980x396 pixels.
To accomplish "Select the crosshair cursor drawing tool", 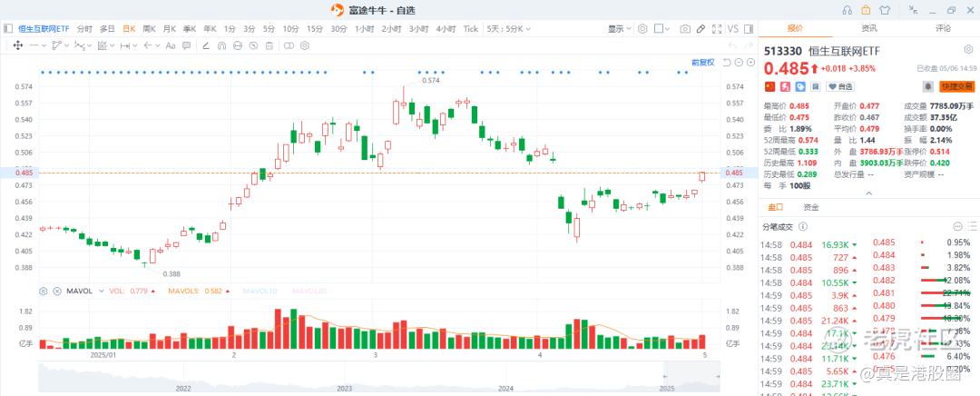I will [x=18, y=45].
